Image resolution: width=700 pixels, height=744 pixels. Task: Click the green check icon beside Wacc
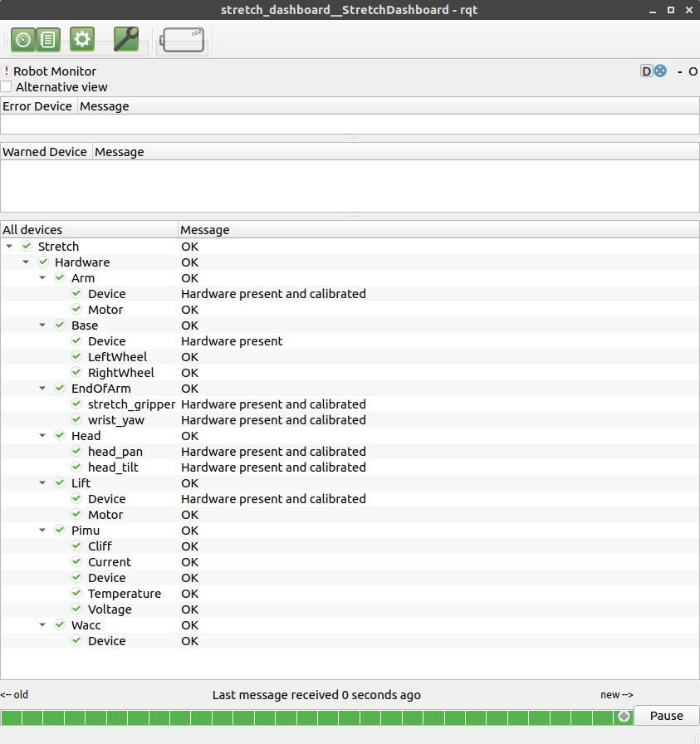tap(60, 624)
